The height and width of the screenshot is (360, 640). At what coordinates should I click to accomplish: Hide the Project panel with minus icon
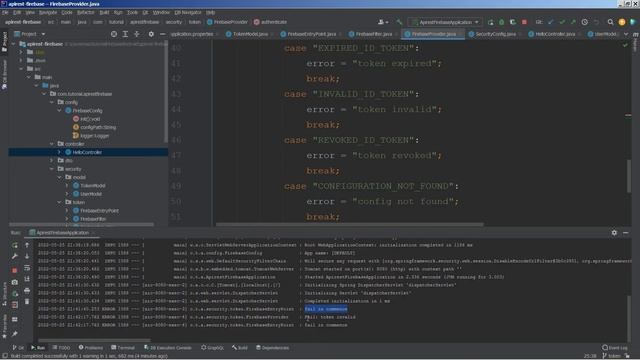162,34
